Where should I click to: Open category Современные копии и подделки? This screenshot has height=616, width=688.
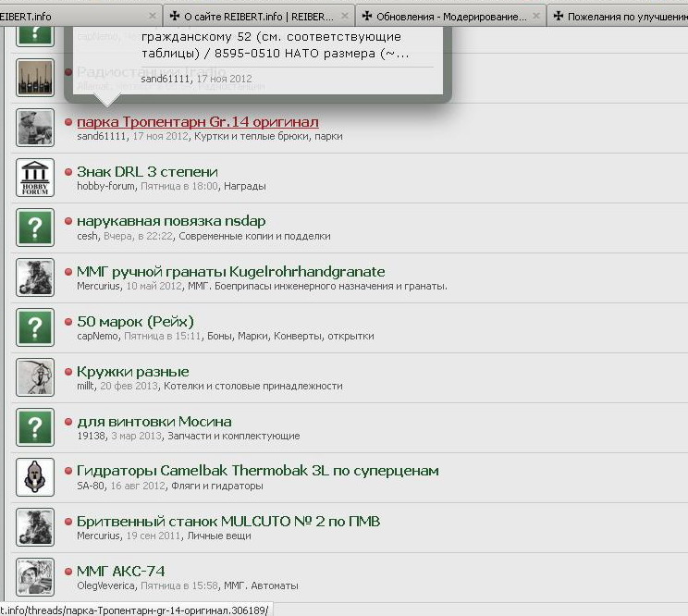tap(254, 237)
